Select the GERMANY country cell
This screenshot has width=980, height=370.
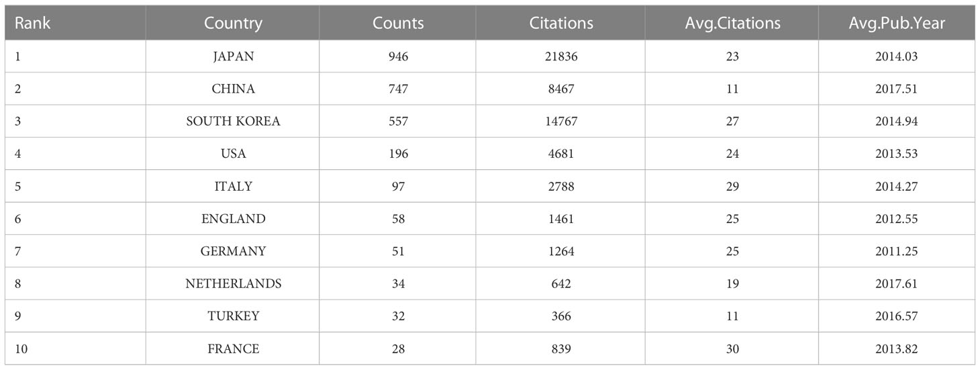(233, 251)
